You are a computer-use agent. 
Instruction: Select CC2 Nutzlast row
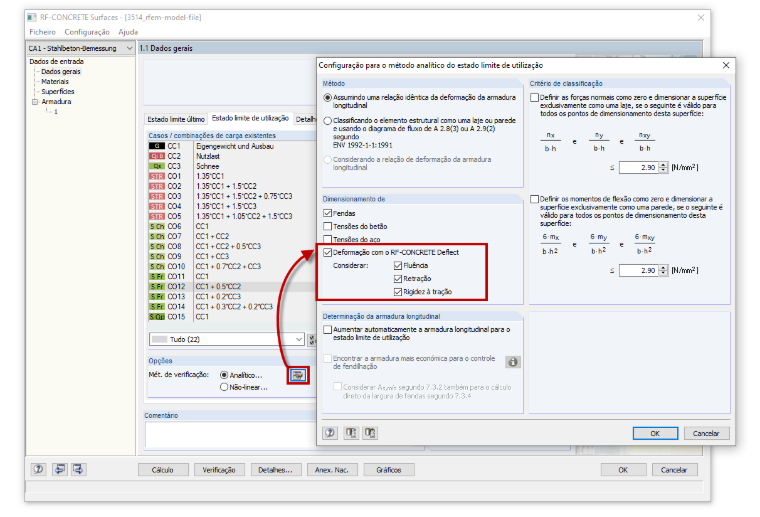[233, 156]
